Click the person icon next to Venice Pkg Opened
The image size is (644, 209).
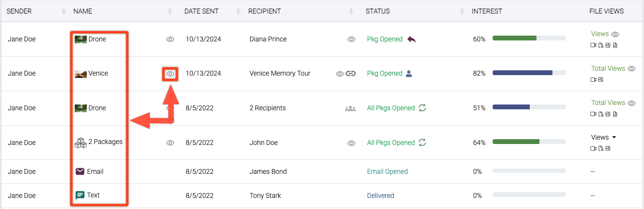409,74
